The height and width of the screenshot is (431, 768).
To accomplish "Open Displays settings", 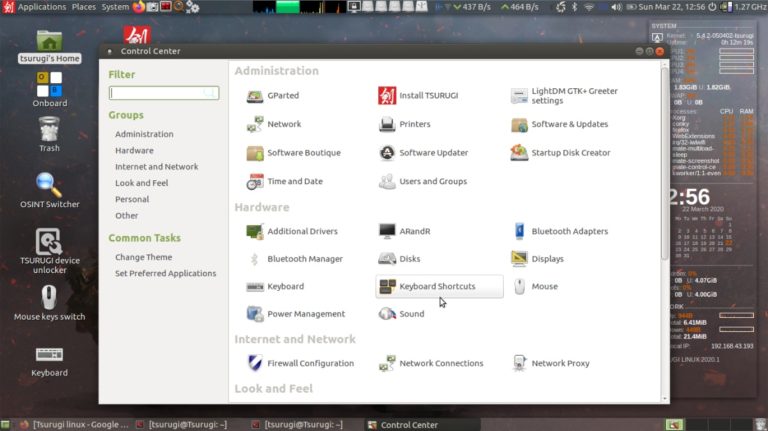I will click(537, 259).
